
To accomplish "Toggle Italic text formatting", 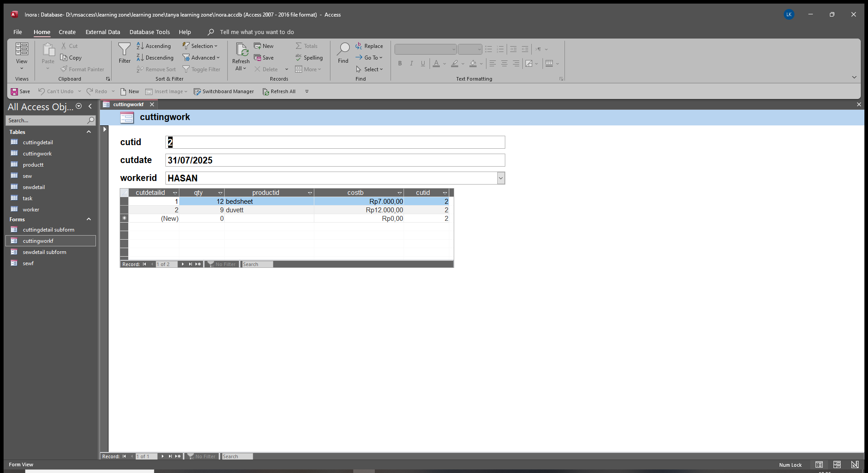I will [411, 64].
